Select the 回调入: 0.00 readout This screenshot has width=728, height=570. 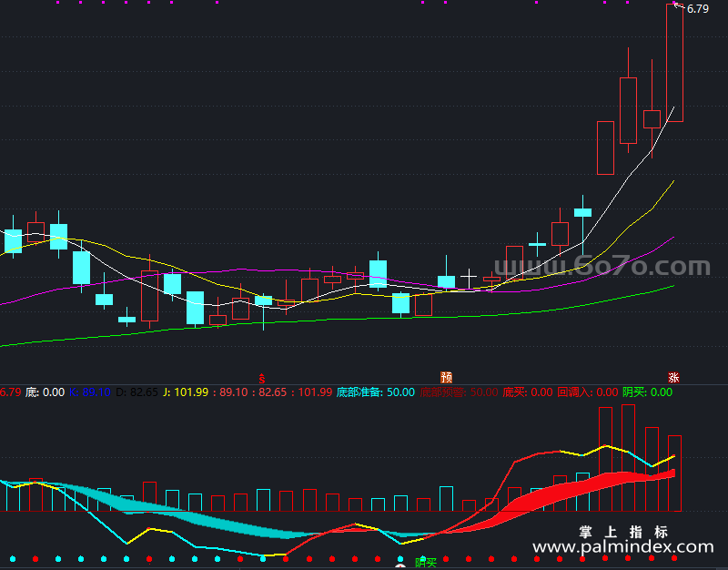pos(587,392)
